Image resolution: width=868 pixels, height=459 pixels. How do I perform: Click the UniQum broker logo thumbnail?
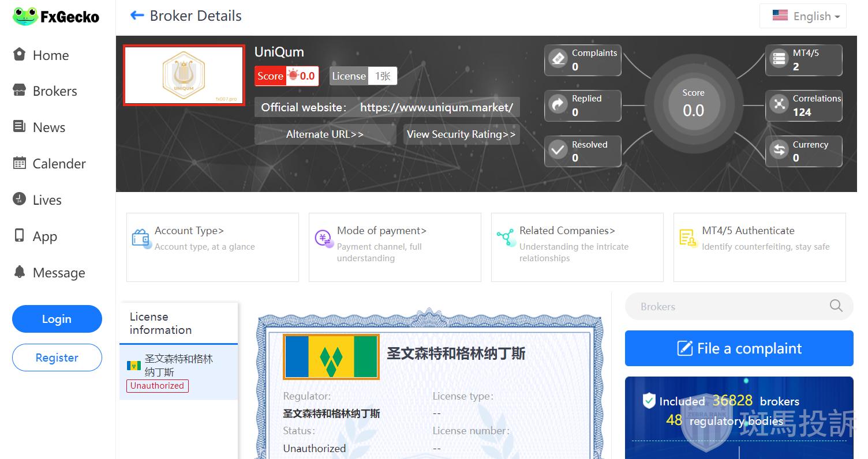(184, 76)
